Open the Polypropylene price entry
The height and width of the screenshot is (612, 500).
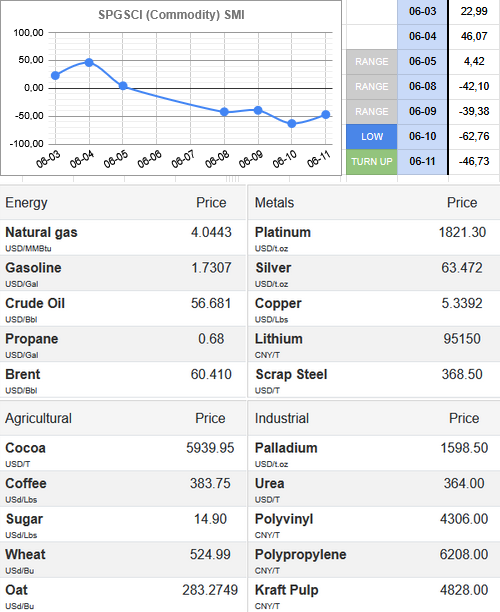(x=374, y=560)
